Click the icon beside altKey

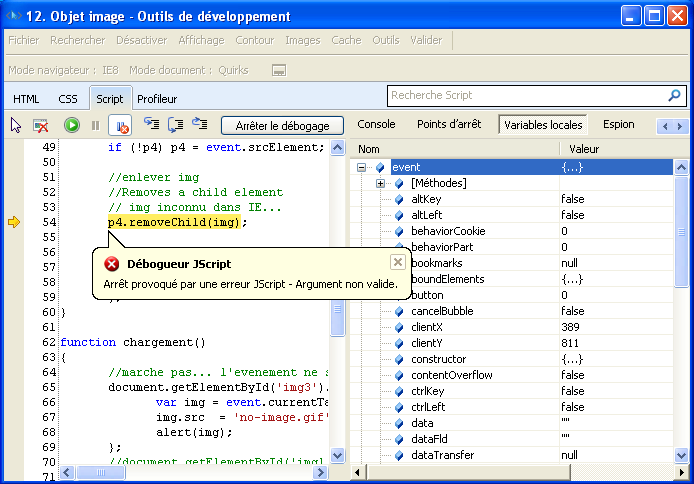[399, 200]
